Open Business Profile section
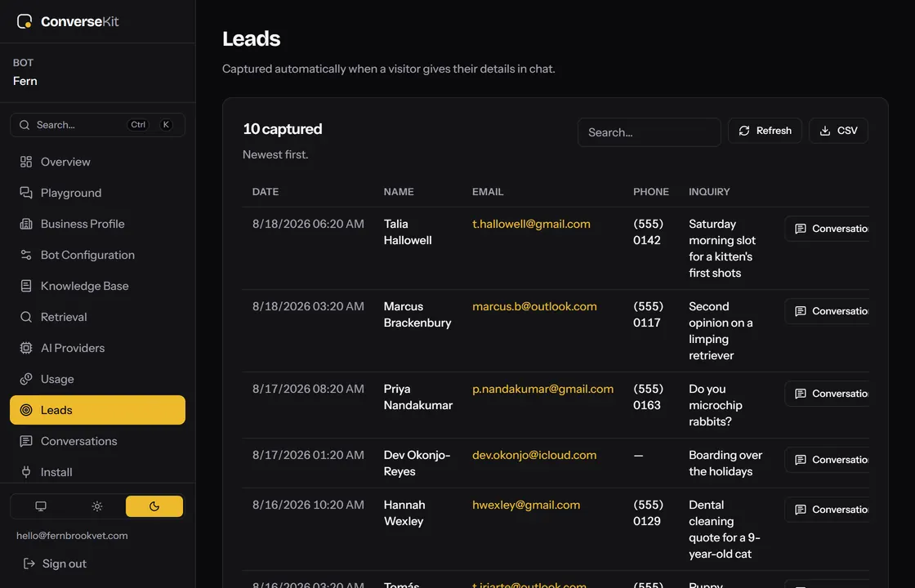This screenshot has width=915, height=588. (x=97, y=224)
